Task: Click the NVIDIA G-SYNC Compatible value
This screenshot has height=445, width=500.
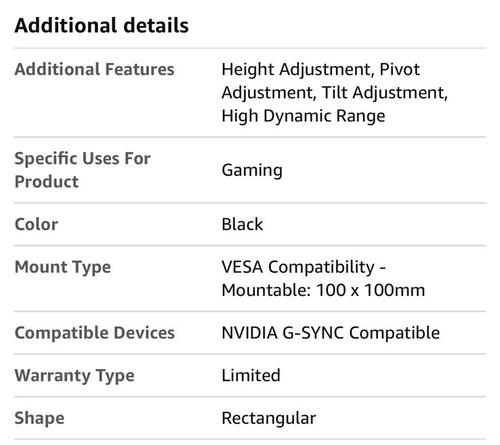Action: pos(331,333)
